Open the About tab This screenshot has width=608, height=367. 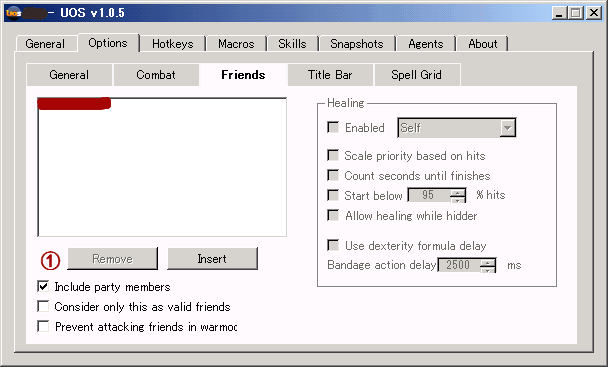click(x=482, y=43)
